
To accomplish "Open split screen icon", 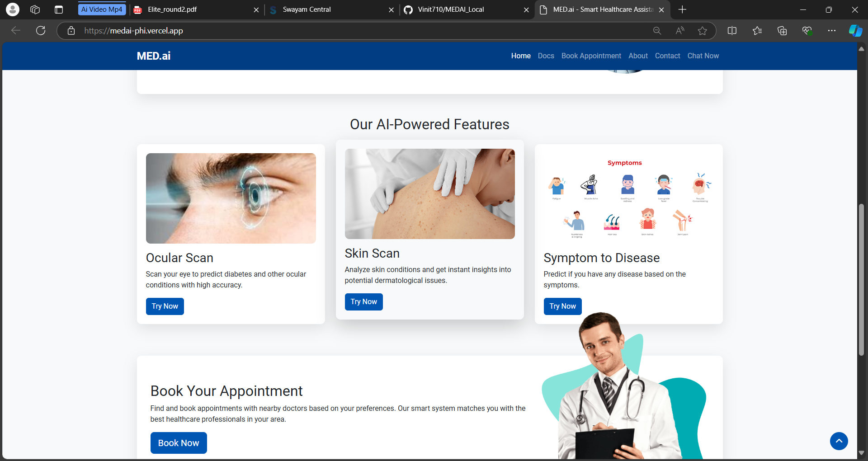I will tap(732, 31).
